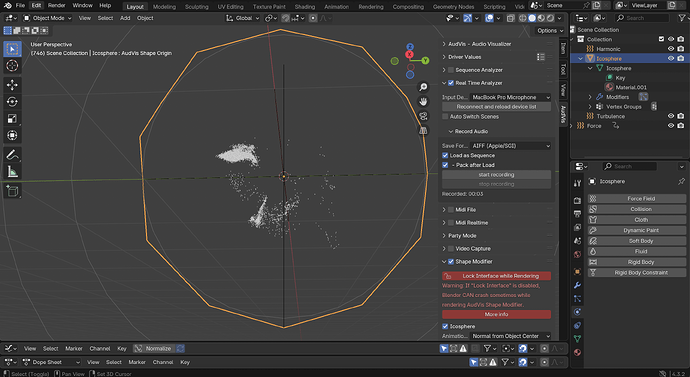Activate the Annotate tool
Screen dimensions: 690x377
pyautogui.click(x=12, y=155)
